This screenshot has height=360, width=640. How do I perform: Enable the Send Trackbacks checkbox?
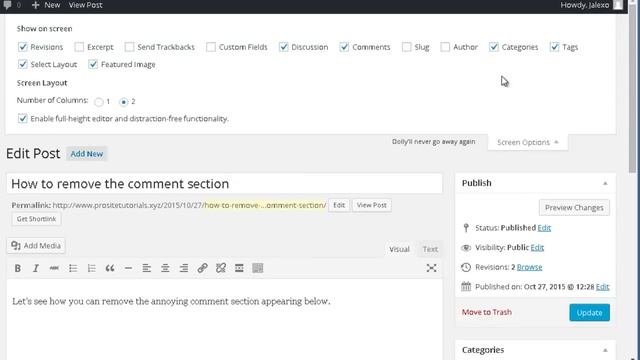(x=129, y=47)
